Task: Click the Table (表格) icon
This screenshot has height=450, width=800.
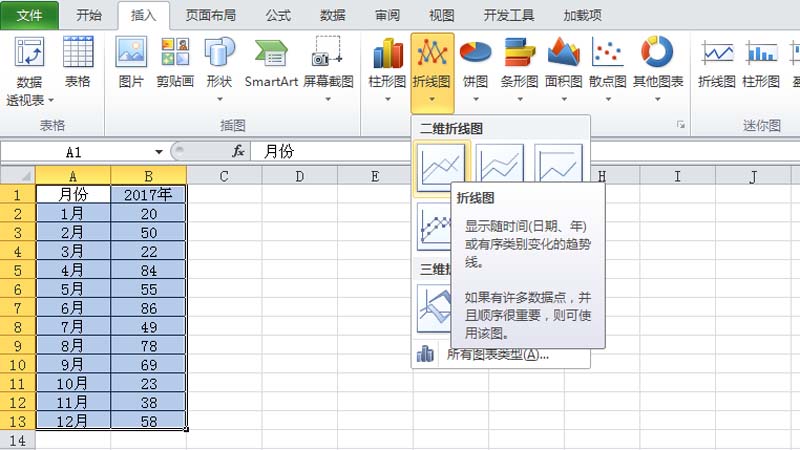Action: point(78,62)
